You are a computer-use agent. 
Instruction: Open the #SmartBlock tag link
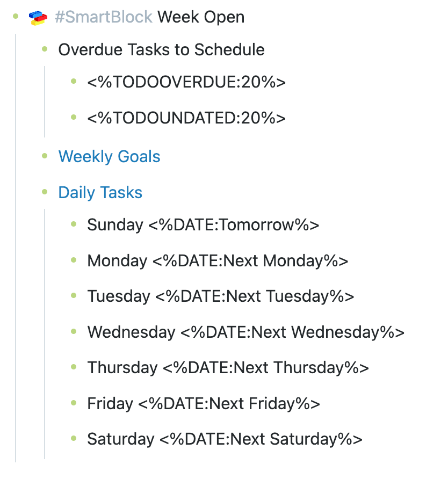pos(104,17)
